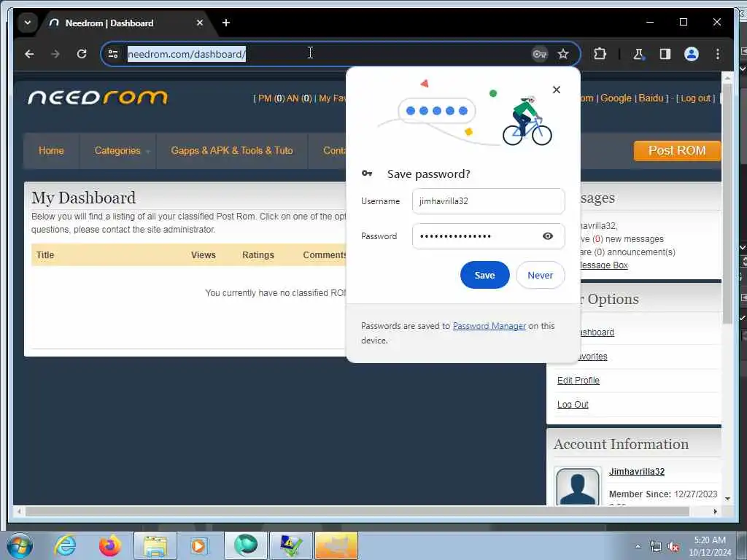
Task: Launch Firefox from the taskbar
Action: (x=109, y=545)
